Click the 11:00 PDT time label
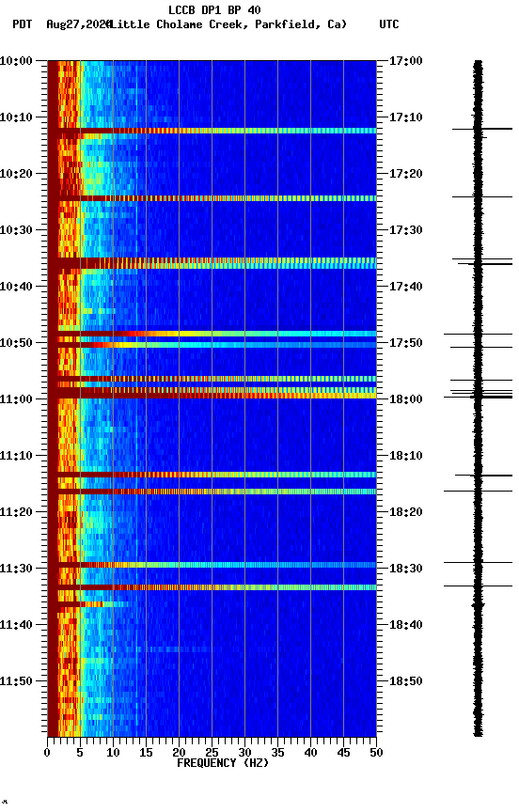Screen dimensions: 519x812 16,399
